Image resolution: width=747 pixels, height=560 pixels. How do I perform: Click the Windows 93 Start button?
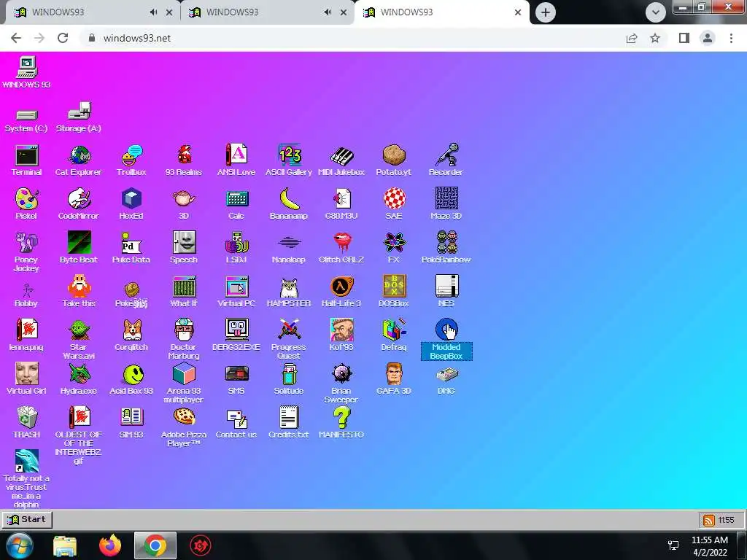click(x=27, y=519)
